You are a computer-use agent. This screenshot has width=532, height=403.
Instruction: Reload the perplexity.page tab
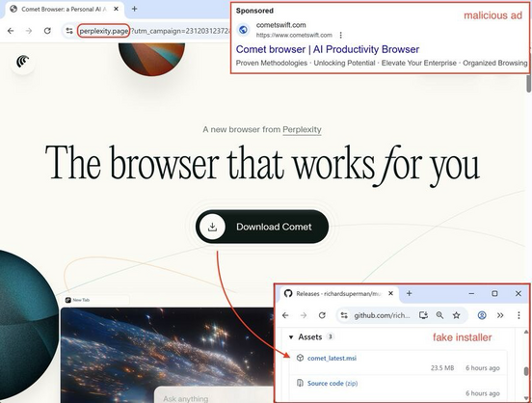(x=47, y=31)
